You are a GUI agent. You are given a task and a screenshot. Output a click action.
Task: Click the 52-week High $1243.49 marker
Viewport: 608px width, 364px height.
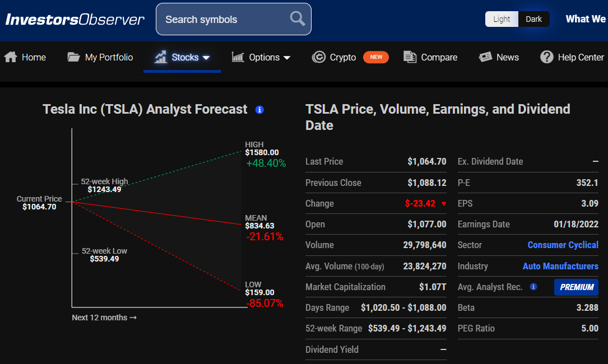tap(104, 185)
